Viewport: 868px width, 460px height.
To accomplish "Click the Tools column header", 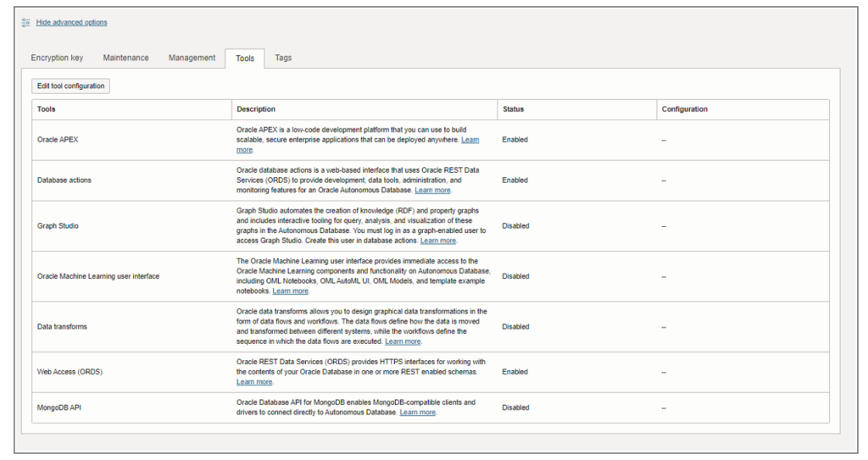I will (47, 109).
